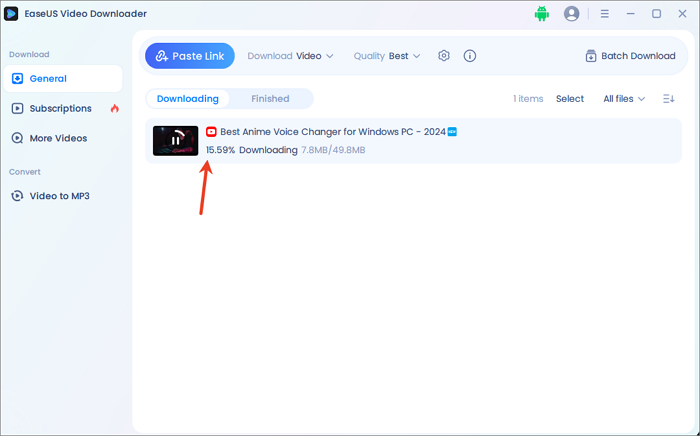Open the hamburger menu in title bar
The height and width of the screenshot is (436, 700).
tap(604, 14)
